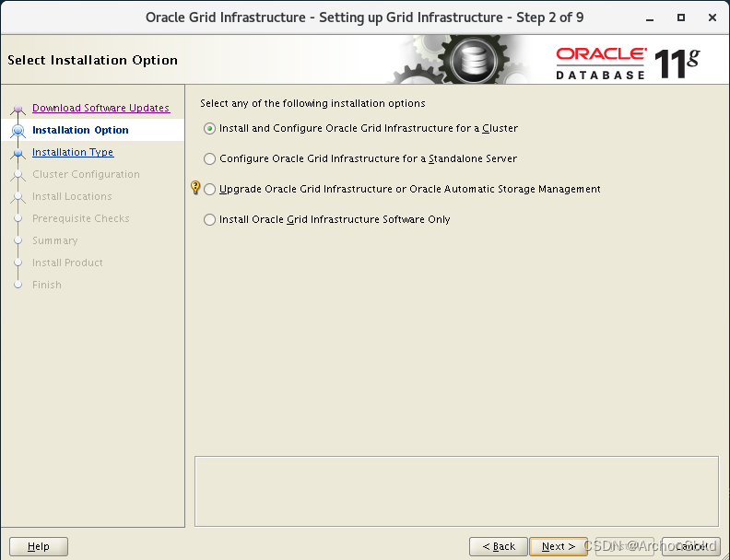Minimize the Oracle installer window

(650, 17)
